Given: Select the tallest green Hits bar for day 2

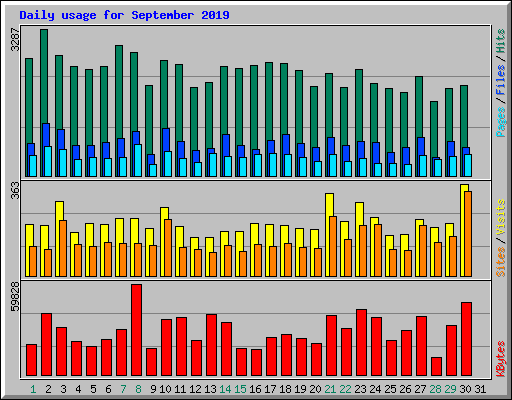Looking at the screenshot, I should tap(44, 77).
